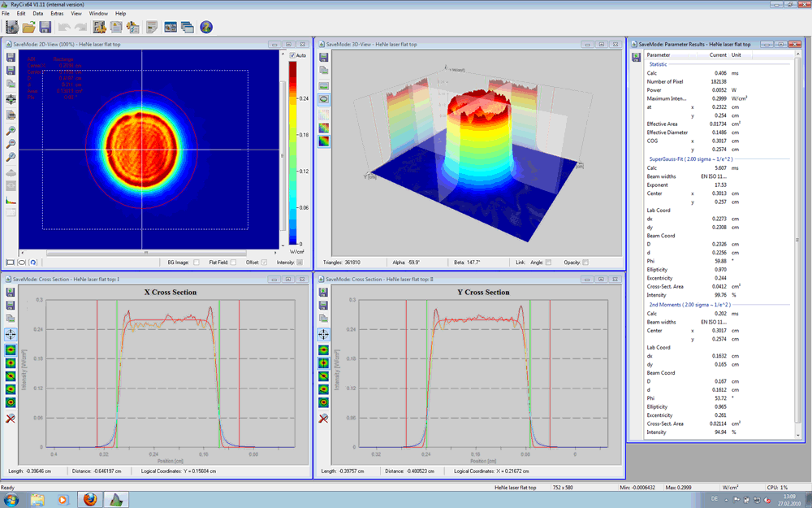Screen dimensions: 812x508
Task: Open the Window menu
Action: pos(98,14)
